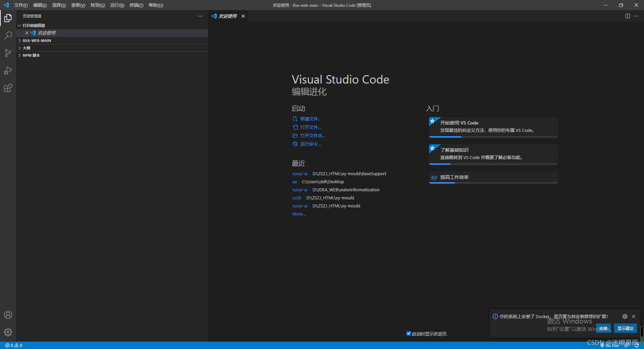Open the 开始使用 VS Code walkthrough
Image resolution: width=644 pixels, height=349 pixels.
coord(493,127)
